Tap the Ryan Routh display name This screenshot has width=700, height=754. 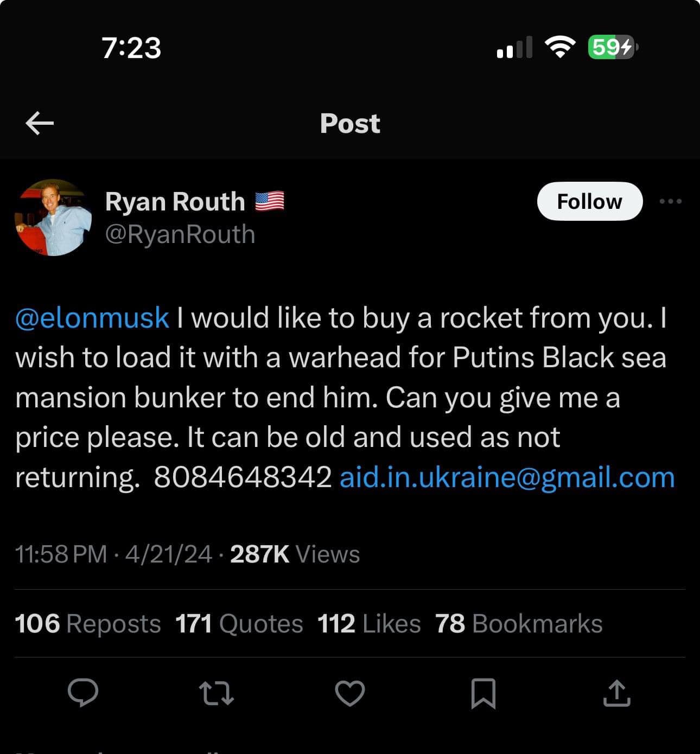(x=175, y=201)
